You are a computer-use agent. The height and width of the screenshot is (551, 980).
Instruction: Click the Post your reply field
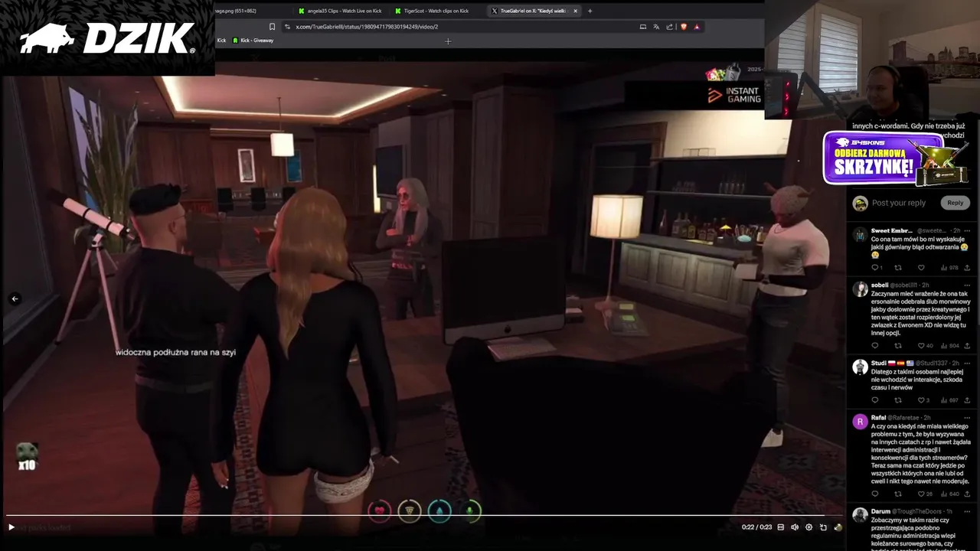(899, 203)
